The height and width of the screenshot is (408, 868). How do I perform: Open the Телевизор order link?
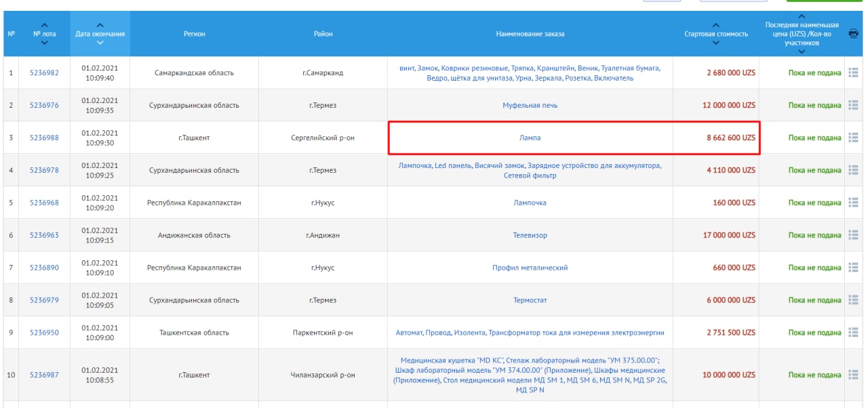[x=530, y=235]
